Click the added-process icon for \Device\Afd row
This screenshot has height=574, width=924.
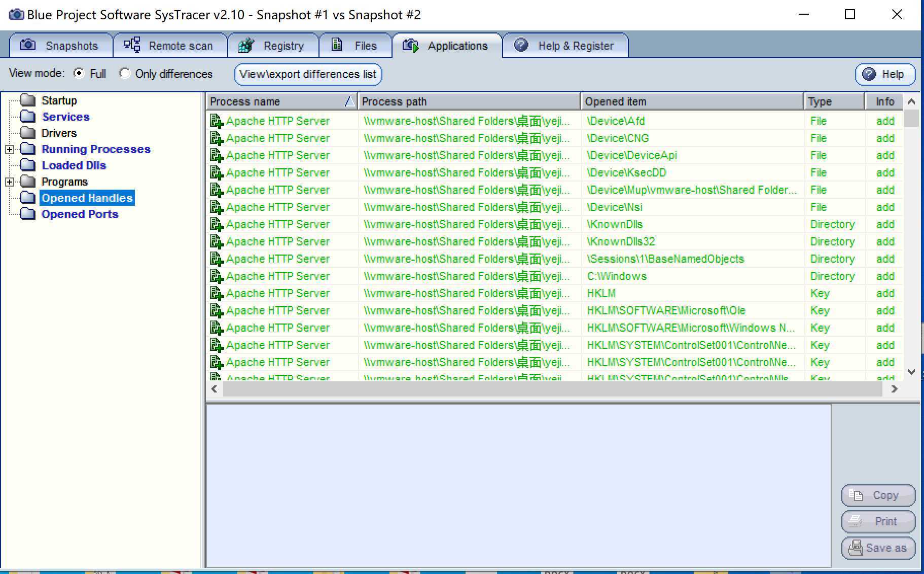(x=217, y=121)
